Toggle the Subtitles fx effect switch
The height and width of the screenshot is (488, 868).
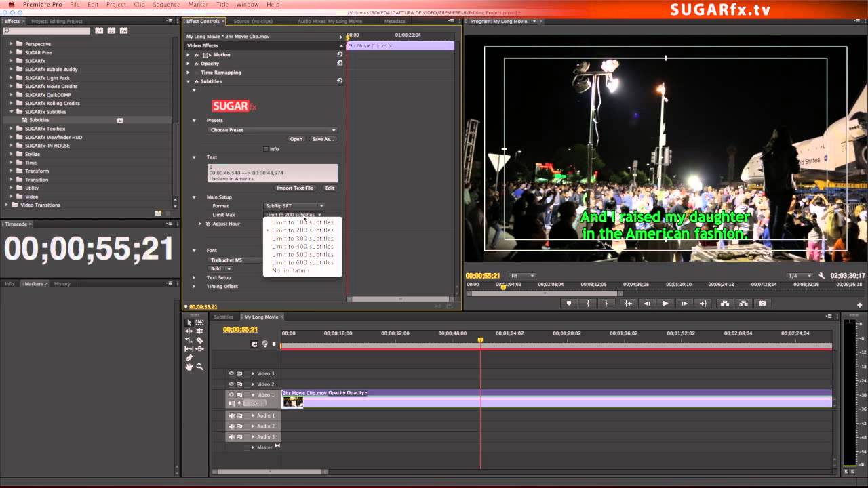pos(197,81)
